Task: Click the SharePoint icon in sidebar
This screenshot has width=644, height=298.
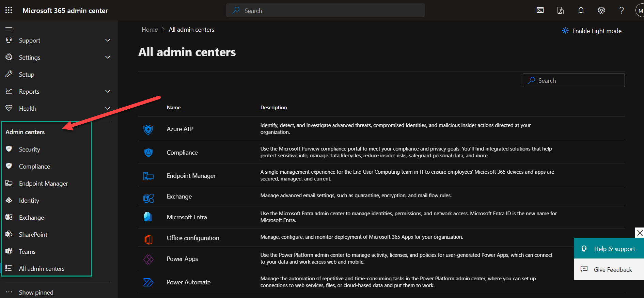Action: point(9,234)
